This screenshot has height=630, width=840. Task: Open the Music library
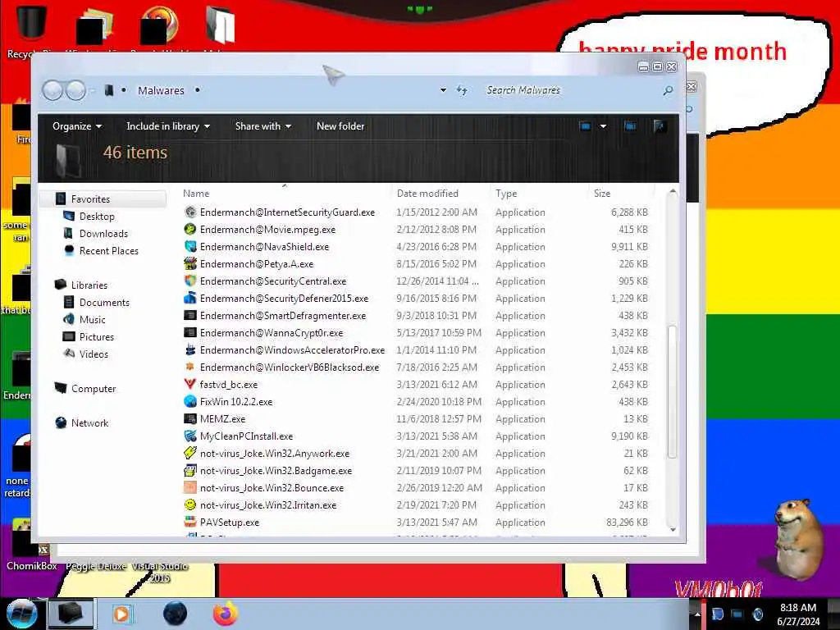click(x=92, y=320)
